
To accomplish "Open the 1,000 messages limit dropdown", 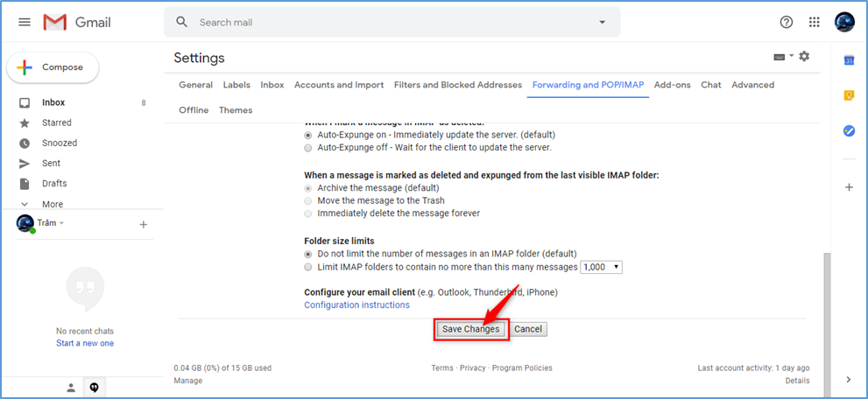I will coord(601,267).
